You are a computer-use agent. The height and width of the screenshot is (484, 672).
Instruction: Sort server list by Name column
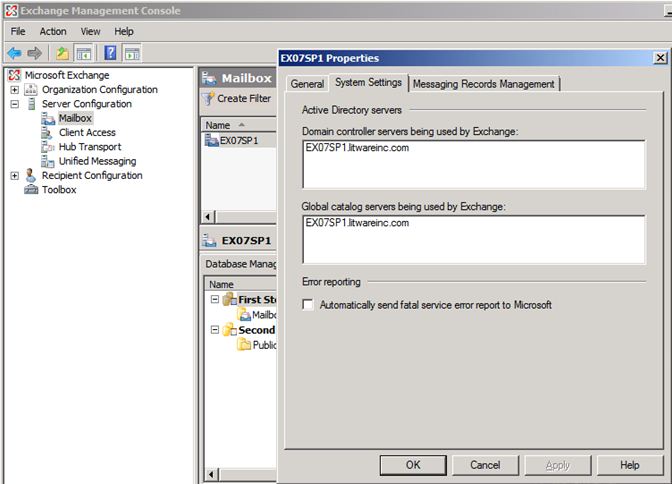(x=239, y=125)
